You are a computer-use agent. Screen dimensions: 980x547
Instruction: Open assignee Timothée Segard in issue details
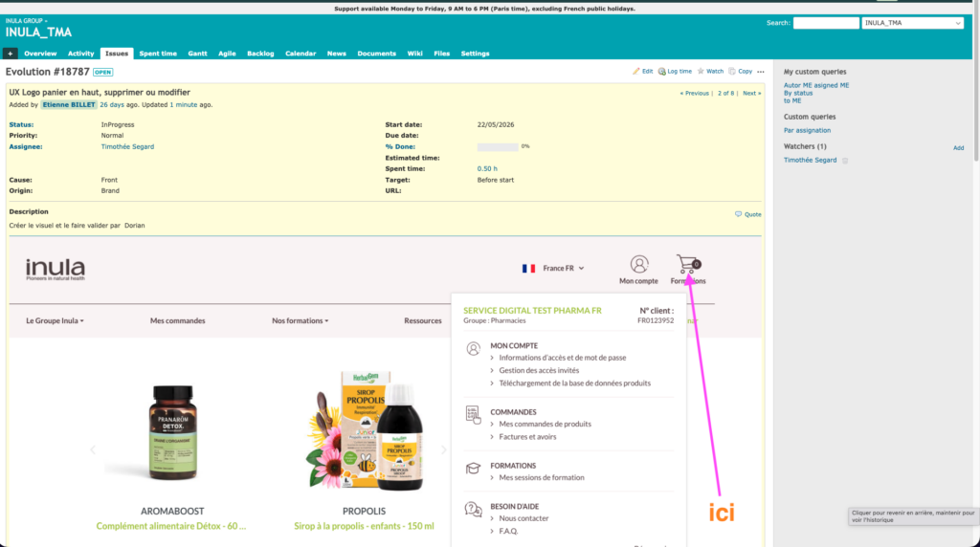pos(127,146)
